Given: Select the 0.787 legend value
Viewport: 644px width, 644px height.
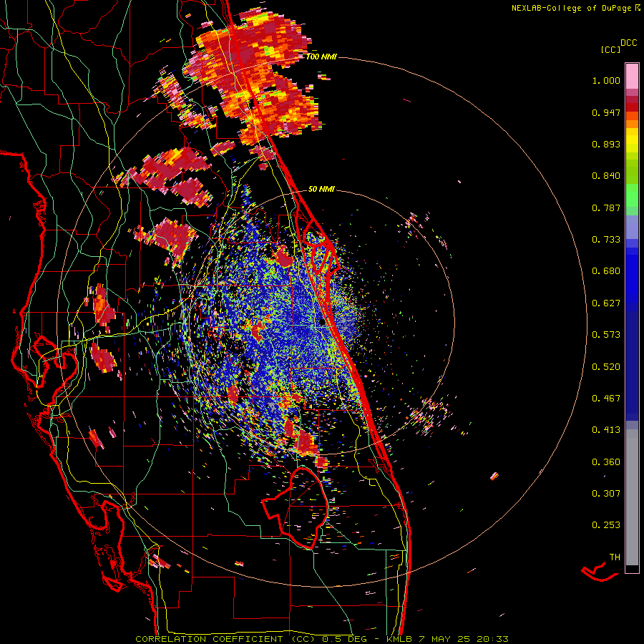Looking at the screenshot, I should [606, 208].
